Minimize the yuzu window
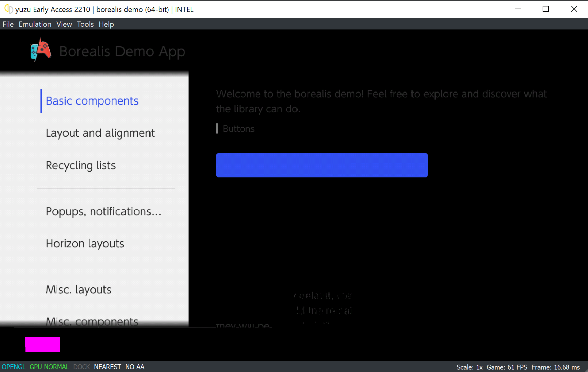This screenshot has height=372, width=588. click(x=517, y=9)
